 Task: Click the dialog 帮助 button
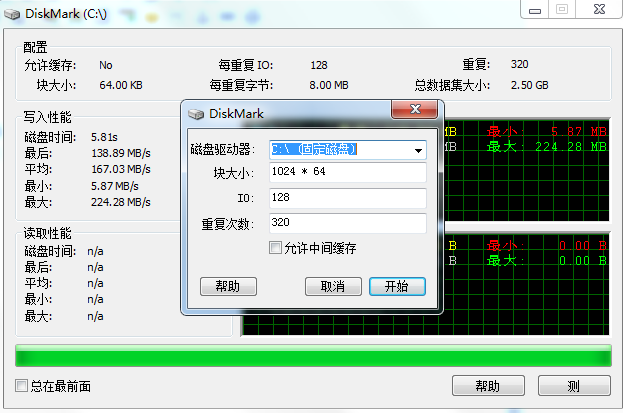coord(228,287)
